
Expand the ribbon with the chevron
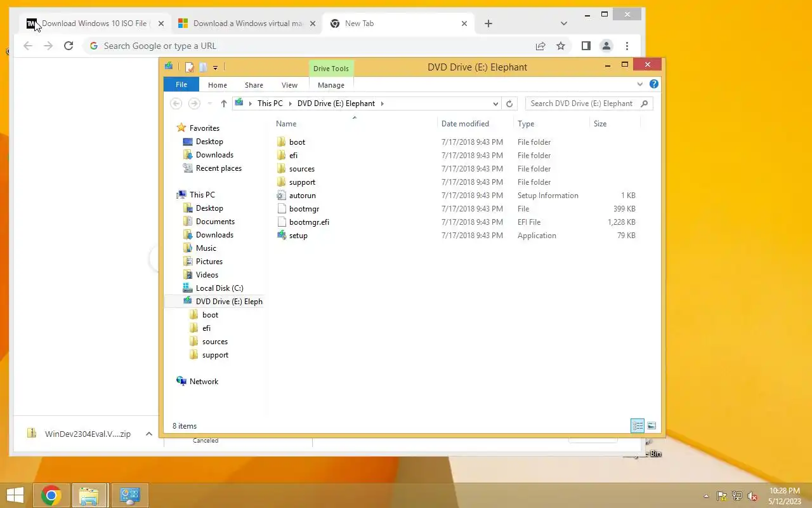pyautogui.click(x=640, y=84)
